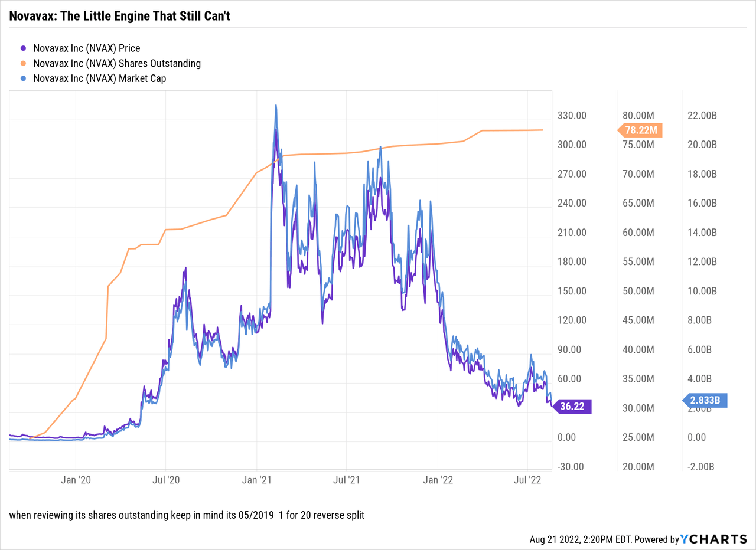Click the 210.00 price axis value
This screenshot has width=756, height=550.
(x=572, y=233)
